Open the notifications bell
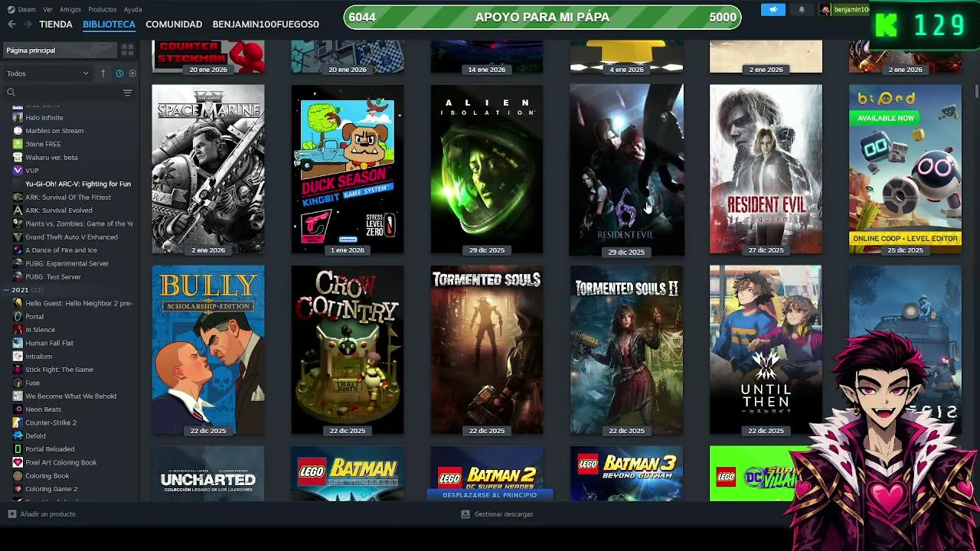This screenshot has width=980, height=551. click(802, 9)
